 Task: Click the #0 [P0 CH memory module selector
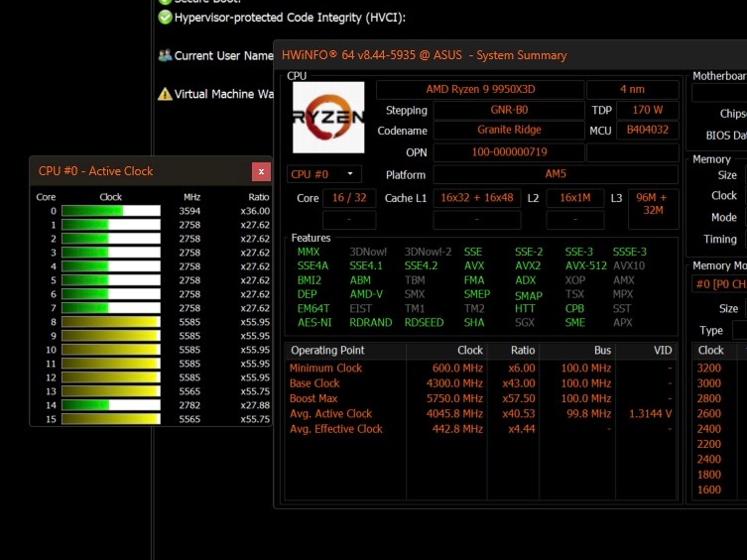(720, 284)
